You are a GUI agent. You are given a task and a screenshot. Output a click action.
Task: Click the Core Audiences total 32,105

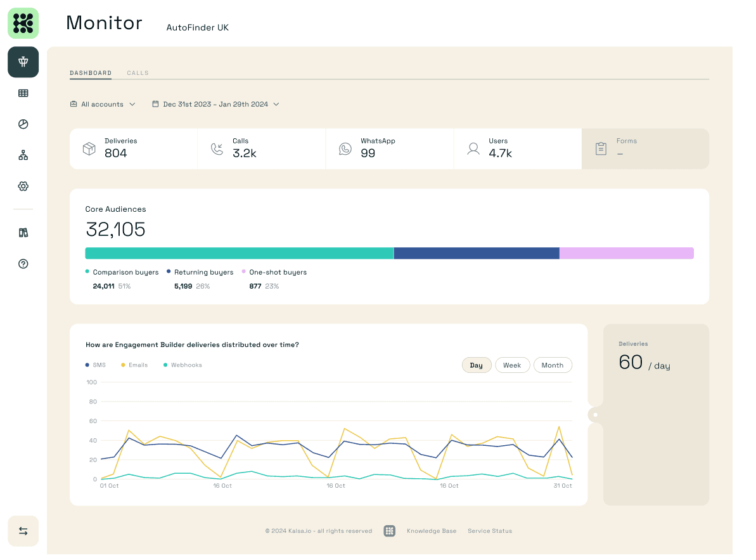(x=116, y=230)
